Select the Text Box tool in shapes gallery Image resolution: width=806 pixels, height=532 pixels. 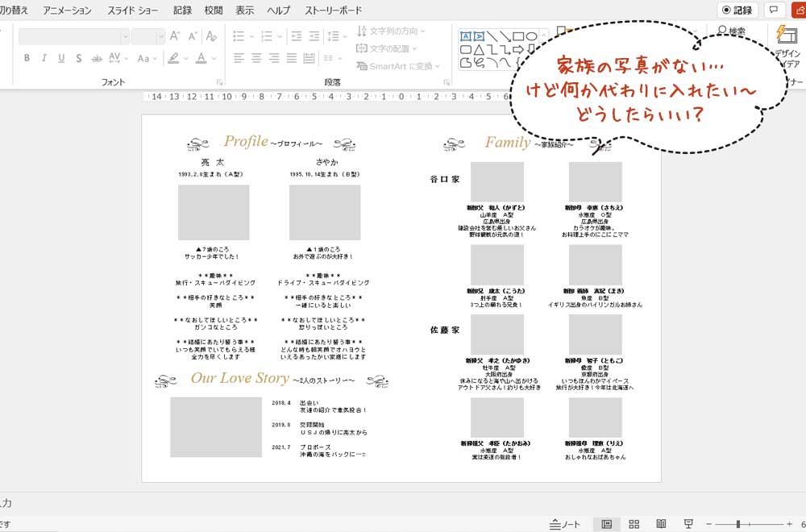[x=464, y=35]
